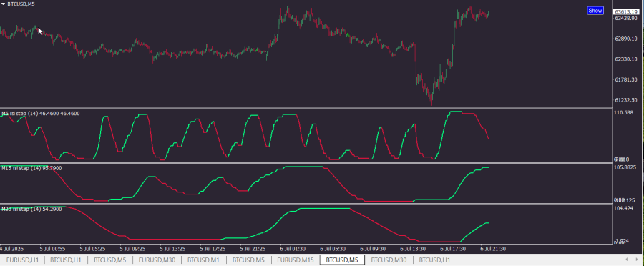Click the 6 Jul 21:30 time label
Viewport: 644px width, 266px height.
click(x=493, y=249)
